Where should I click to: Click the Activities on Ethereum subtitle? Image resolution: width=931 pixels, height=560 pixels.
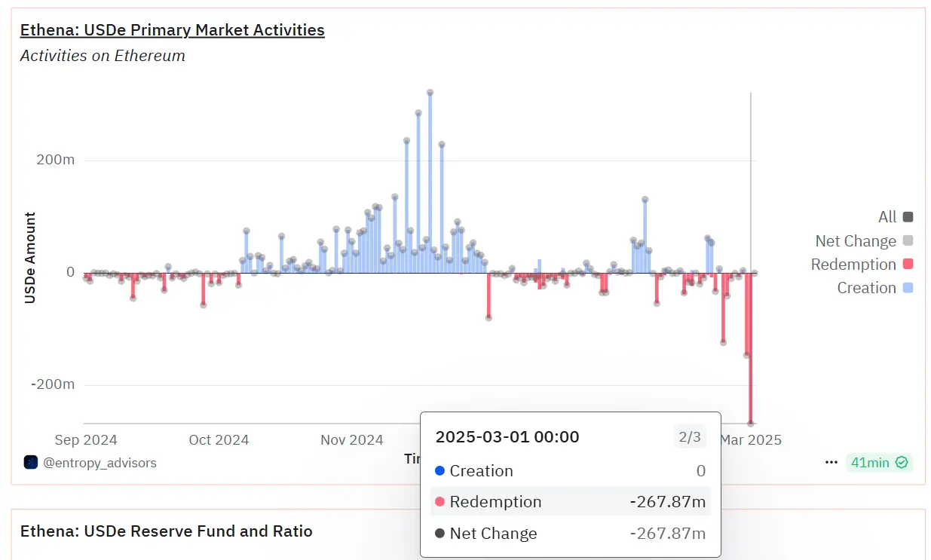click(x=103, y=56)
